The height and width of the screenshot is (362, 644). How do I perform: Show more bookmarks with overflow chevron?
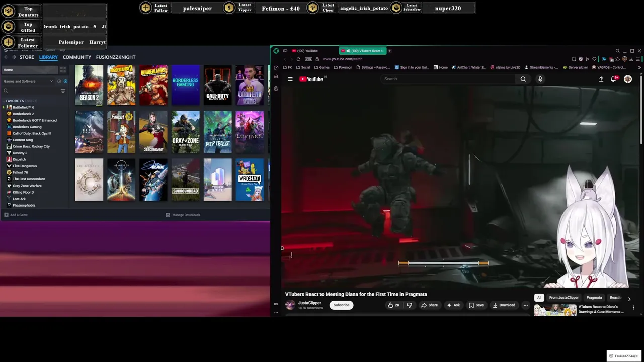[639, 67]
